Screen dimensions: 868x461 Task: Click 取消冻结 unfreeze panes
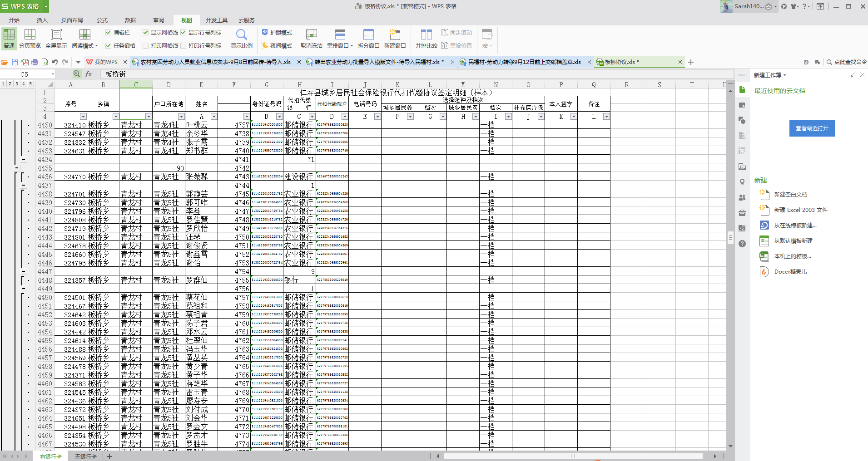coord(312,38)
